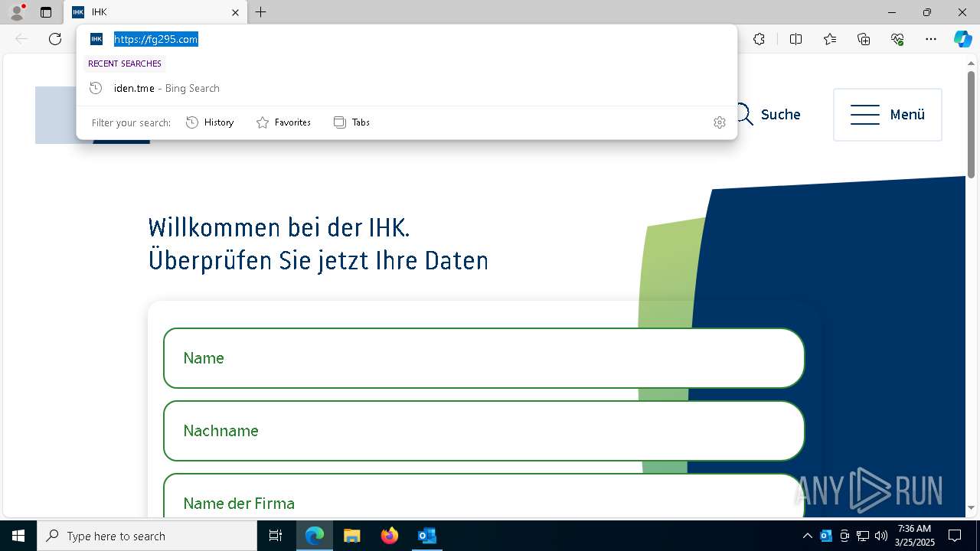The width and height of the screenshot is (980, 551).
Task: Open Task View on taskbar
Action: pos(276,536)
